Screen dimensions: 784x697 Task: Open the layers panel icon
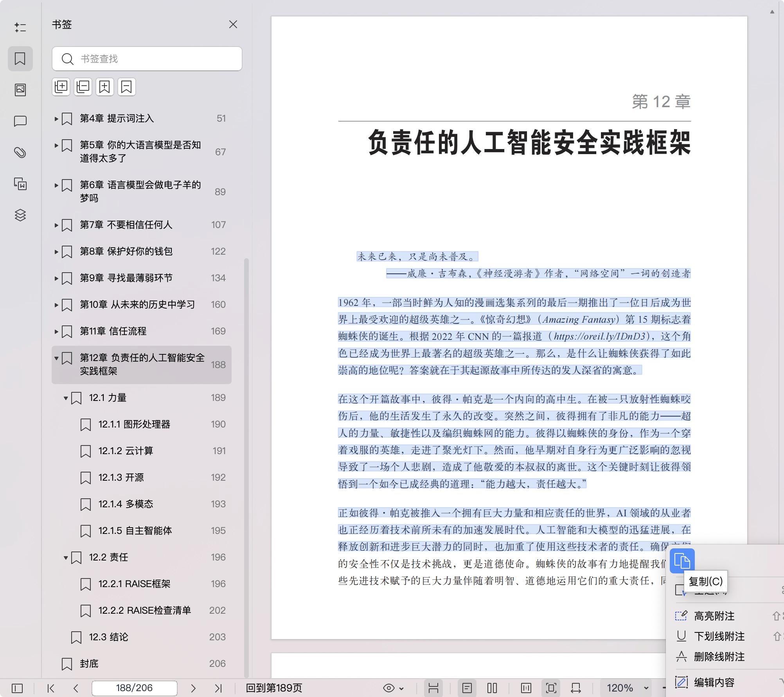point(20,215)
